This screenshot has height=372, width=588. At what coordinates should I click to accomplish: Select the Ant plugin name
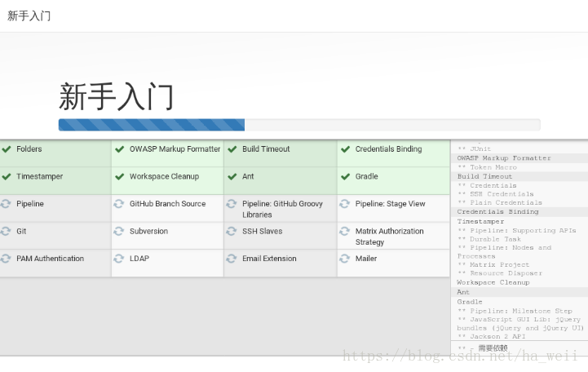[x=248, y=176]
